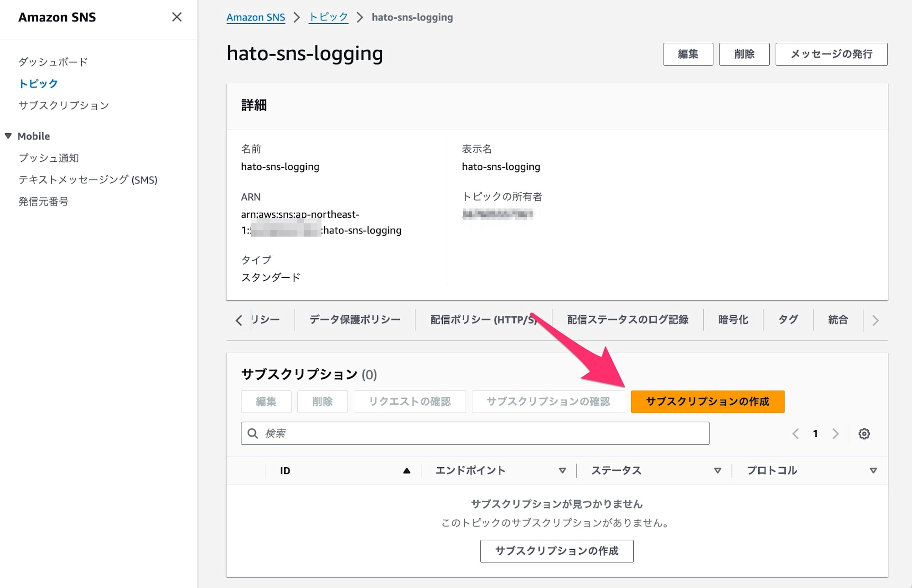Sort by プロトコル column arrow
Viewport: 912px width, 588px height.
click(x=873, y=470)
